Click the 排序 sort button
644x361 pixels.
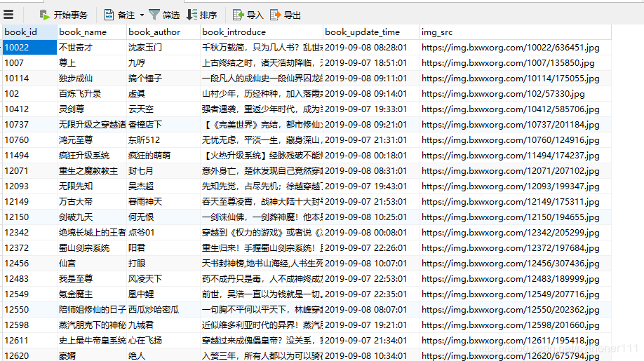(x=201, y=15)
